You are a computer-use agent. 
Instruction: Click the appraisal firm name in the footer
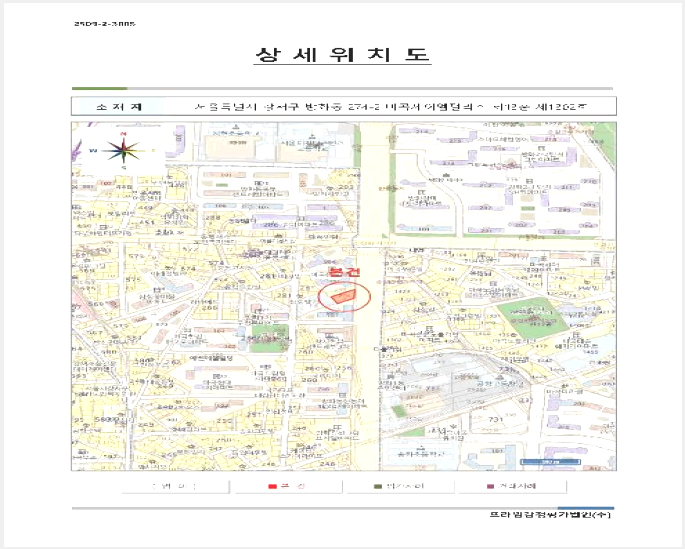[550, 514]
